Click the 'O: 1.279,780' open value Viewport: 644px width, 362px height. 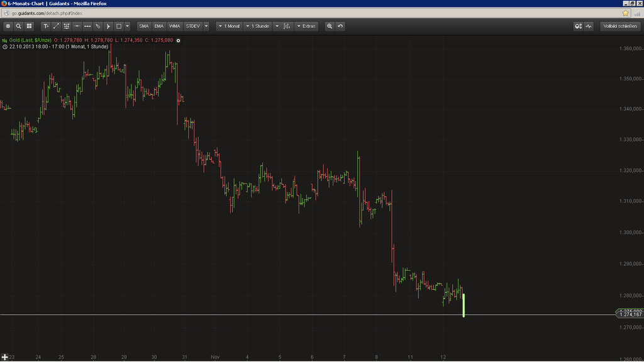(x=68, y=40)
